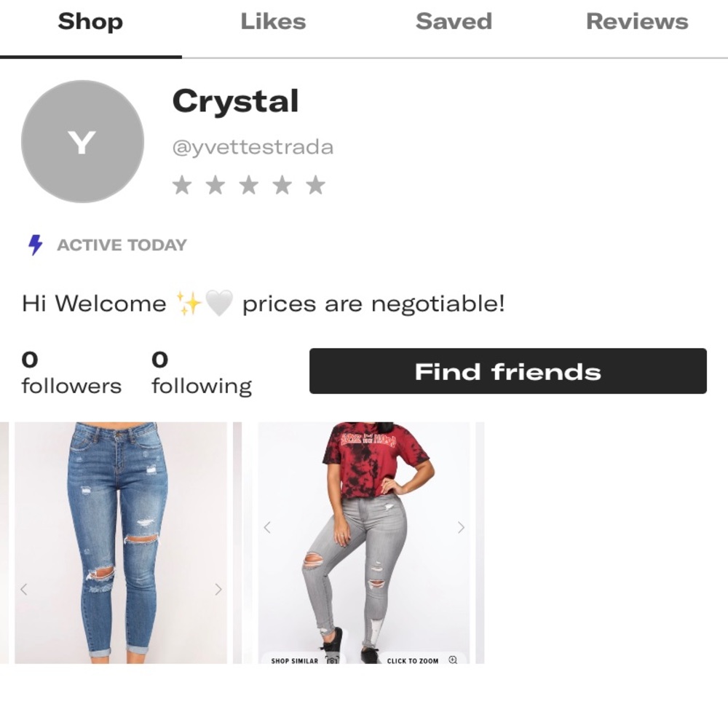Select the middle star of the rating

(x=248, y=185)
